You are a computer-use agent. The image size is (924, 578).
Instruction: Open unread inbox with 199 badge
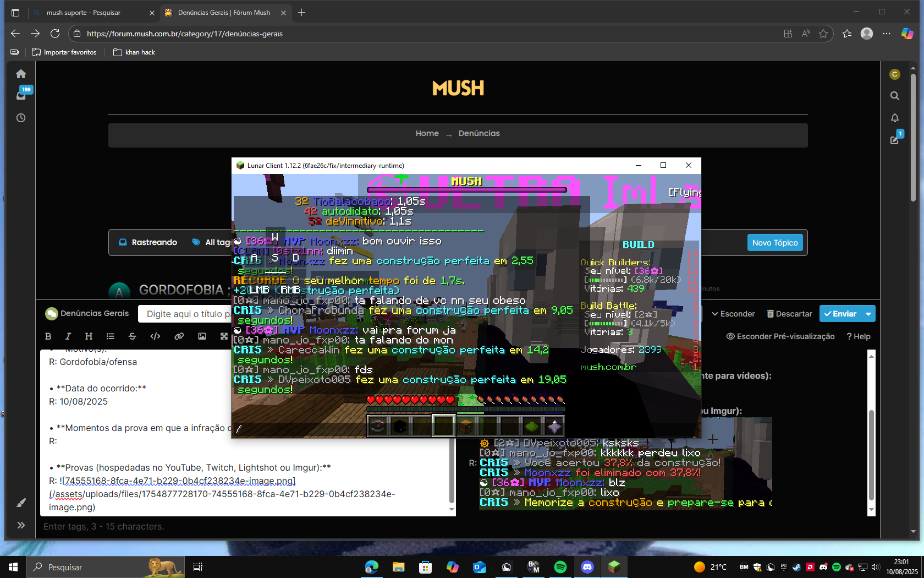22,95
